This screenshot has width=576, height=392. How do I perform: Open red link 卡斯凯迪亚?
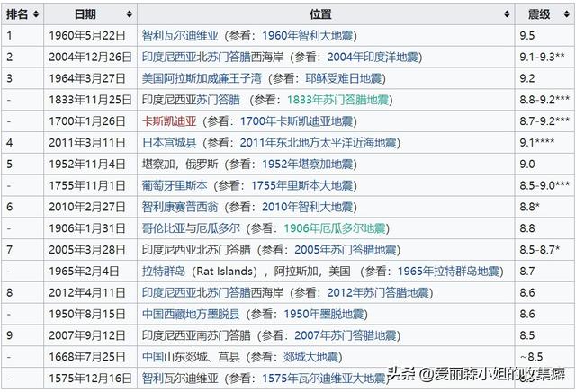click(x=169, y=121)
